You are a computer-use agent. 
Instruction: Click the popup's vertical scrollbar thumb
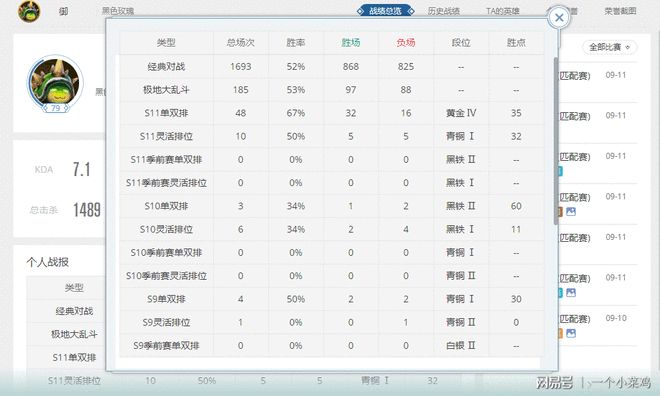[x=556, y=141]
